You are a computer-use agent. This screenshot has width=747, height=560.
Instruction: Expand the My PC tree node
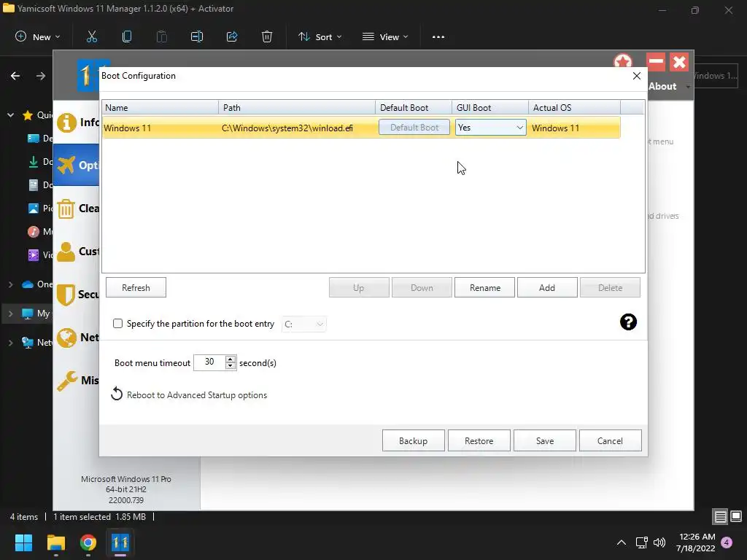point(10,314)
